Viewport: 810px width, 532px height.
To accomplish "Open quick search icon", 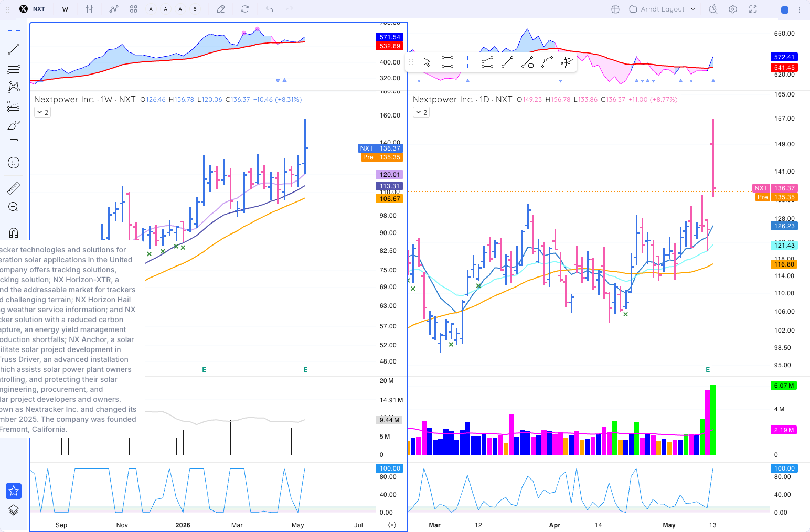I will (713, 9).
